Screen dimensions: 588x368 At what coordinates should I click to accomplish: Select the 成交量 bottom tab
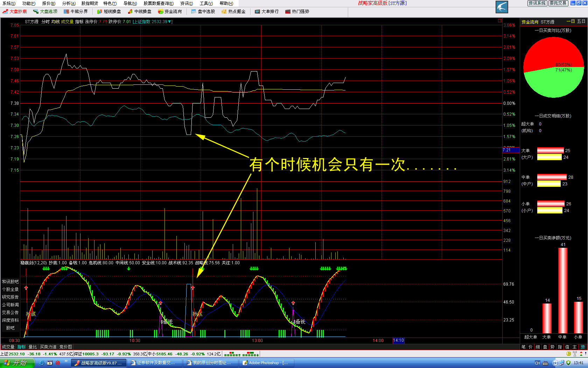(8, 347)
